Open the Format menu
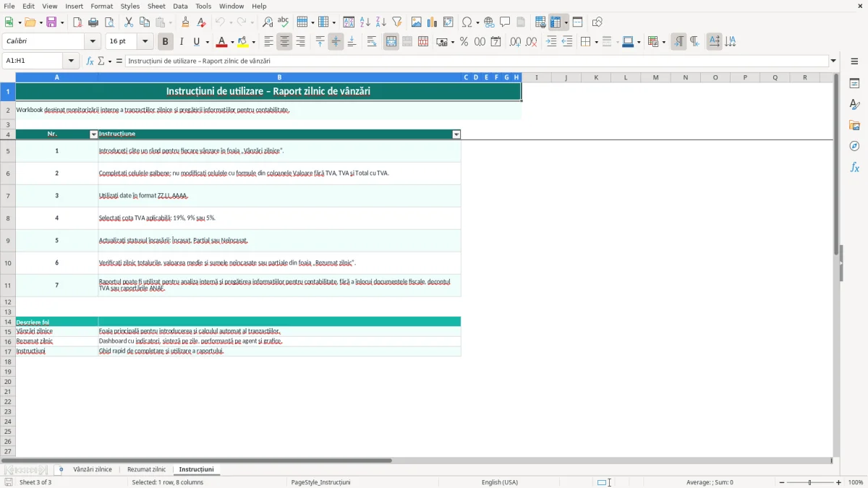This screenshot has height=488, width=868. [x=102, y=6]
